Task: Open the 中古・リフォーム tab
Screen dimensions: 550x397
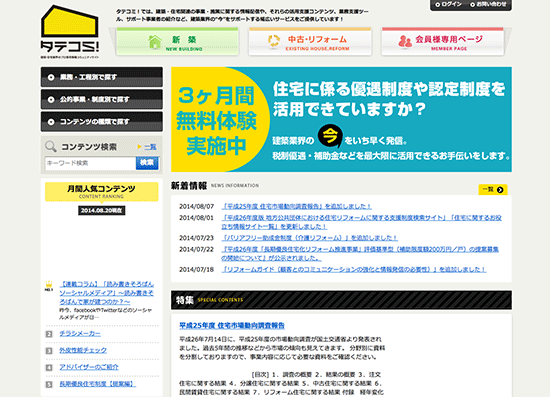Action: tap(310, 42)
